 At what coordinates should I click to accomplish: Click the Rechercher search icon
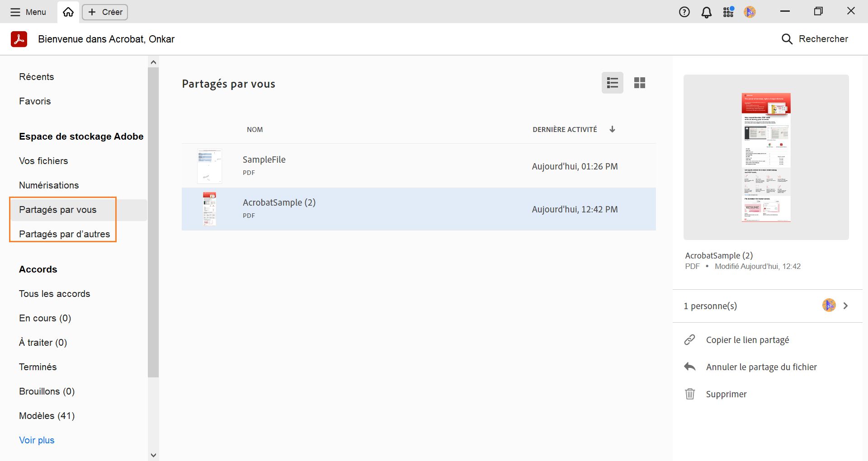point(787,39)
